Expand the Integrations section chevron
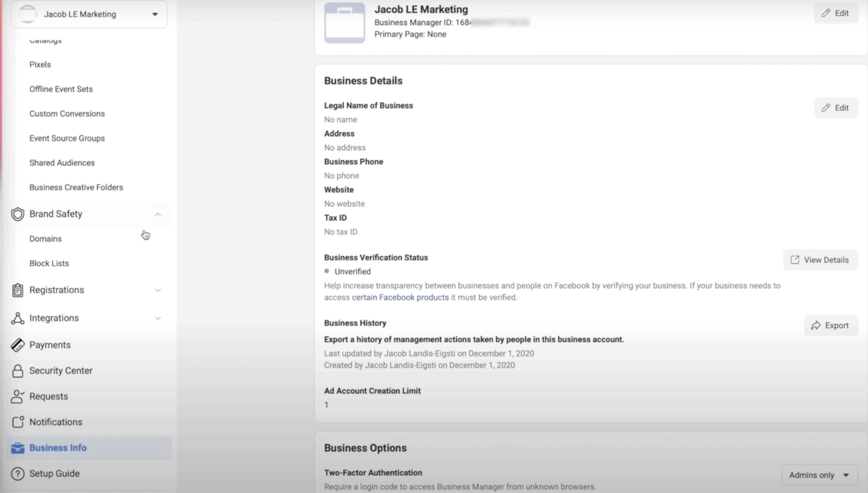868x493 pixels. pos(158,318)
